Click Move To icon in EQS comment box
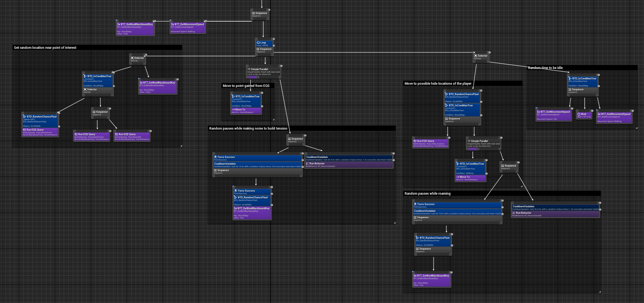Image resolution: width=644 pixels, height=303 pixels. [x=233, y=110]
